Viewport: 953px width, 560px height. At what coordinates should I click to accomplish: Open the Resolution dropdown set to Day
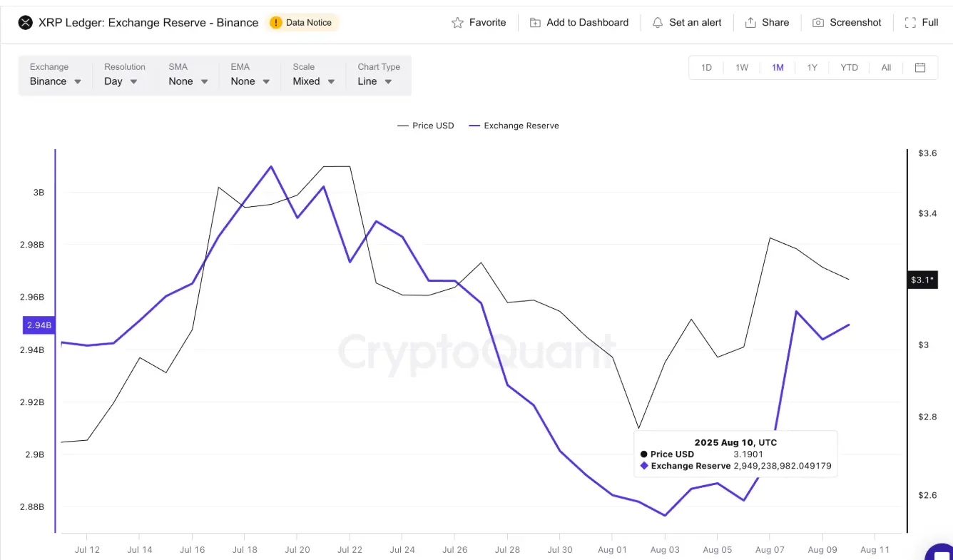123,75
